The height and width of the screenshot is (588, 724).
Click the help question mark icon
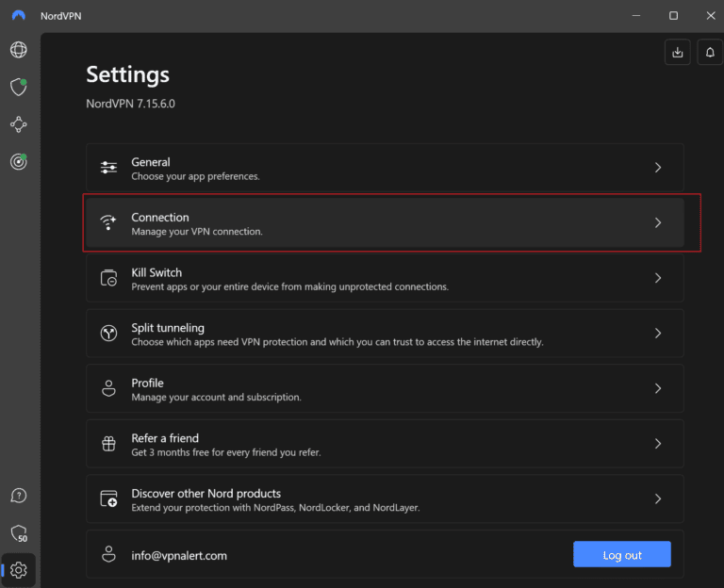[18, 496]
